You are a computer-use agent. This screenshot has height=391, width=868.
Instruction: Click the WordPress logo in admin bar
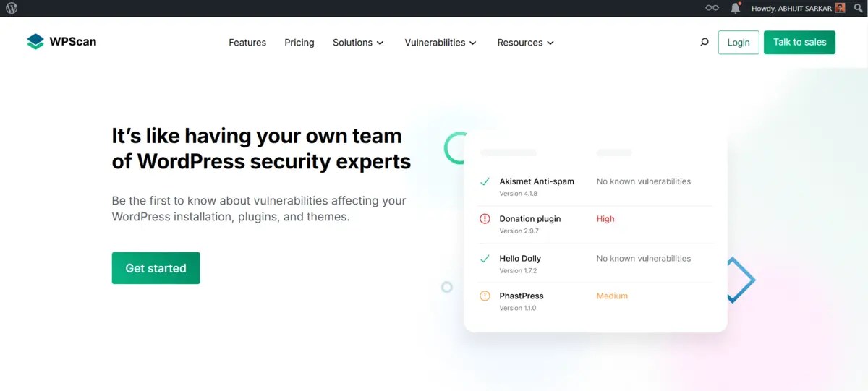(x=12, y=8)
